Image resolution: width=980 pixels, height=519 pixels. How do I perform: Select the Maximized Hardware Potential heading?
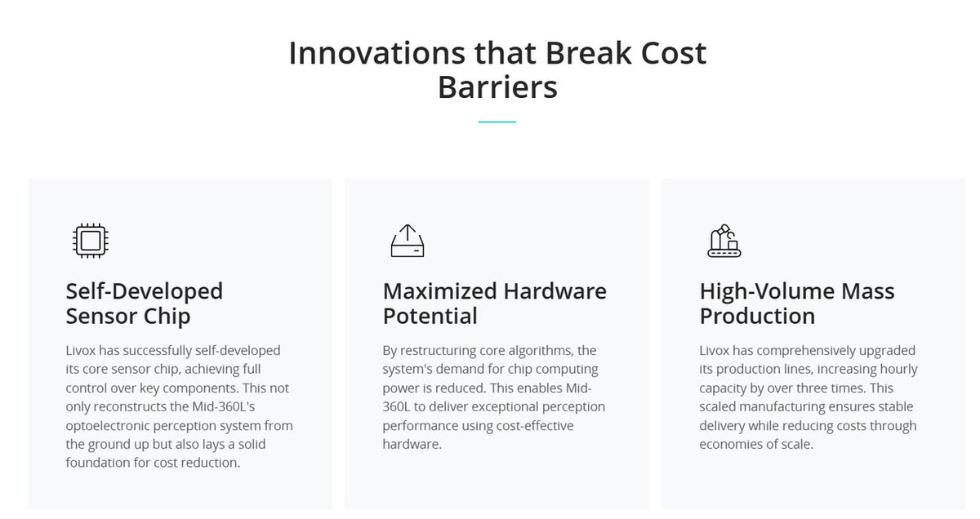point(495,304)
